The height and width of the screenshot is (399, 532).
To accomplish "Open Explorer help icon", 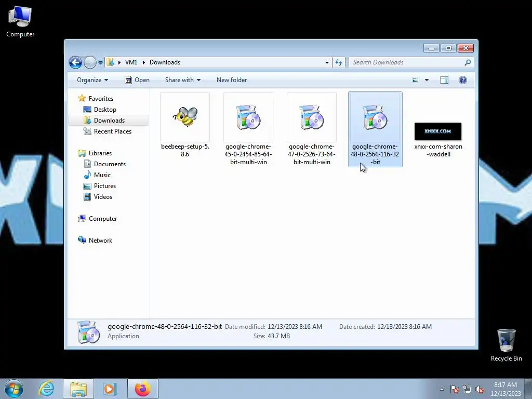I will tap(463, 80).
